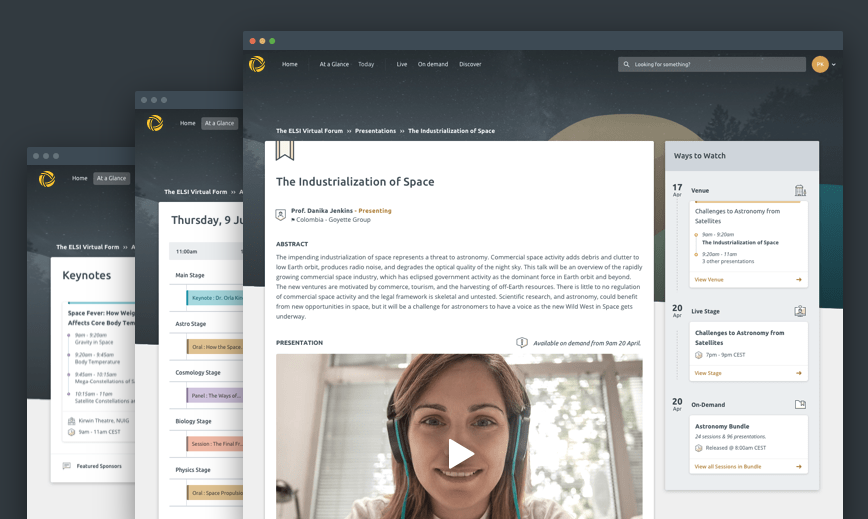Screen dimensions: 868x519
Task: Select At a Glance in the middle window
Action: (x=220, y=123)
